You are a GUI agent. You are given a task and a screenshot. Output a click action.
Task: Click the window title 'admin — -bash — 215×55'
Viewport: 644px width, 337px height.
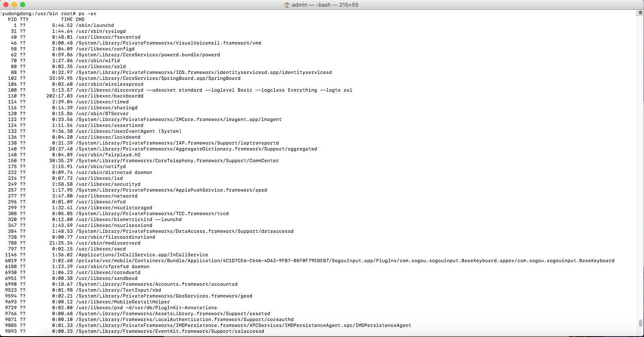point(325,5)
